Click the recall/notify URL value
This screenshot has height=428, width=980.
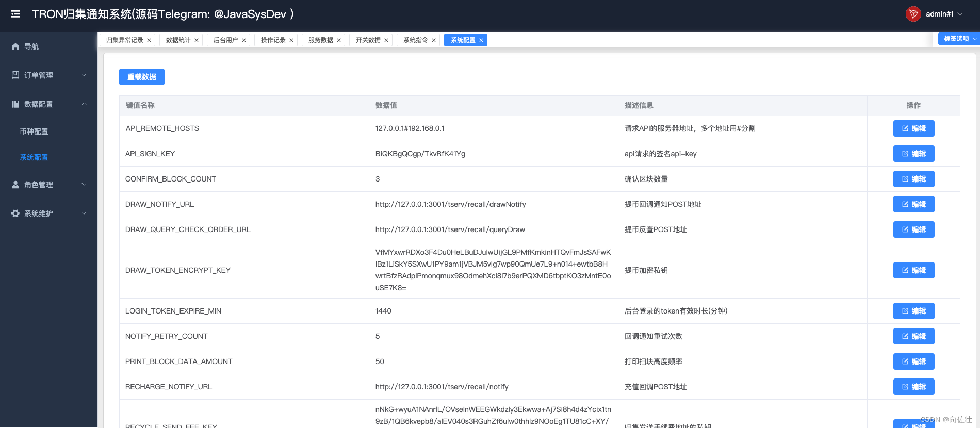coord(442,387)
